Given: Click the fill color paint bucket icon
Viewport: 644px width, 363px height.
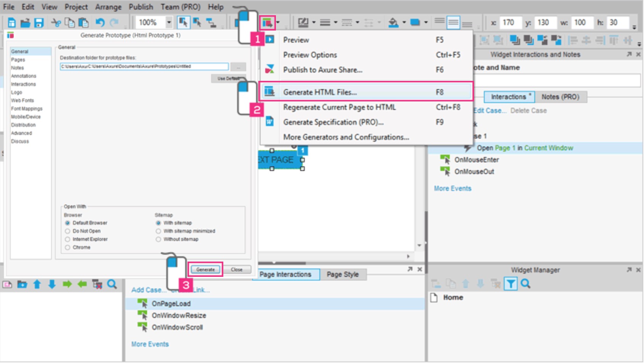Looking at the screenshot, I should tap(393, 23).
